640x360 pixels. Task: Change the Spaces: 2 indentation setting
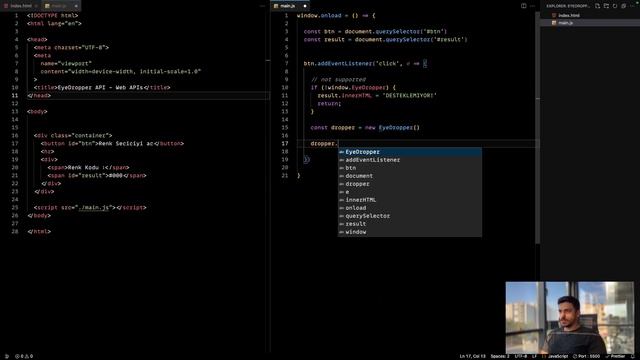click(500, 356)
